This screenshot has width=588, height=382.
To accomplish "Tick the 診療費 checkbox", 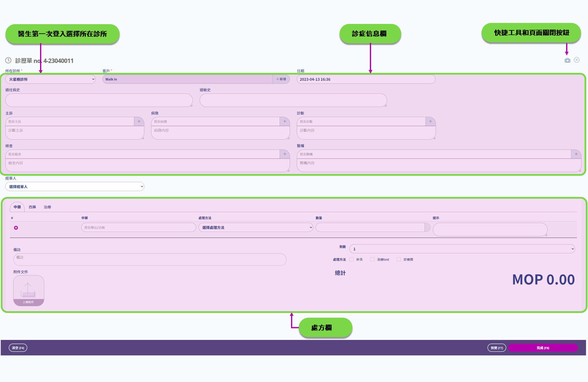I will click(399, 259).
